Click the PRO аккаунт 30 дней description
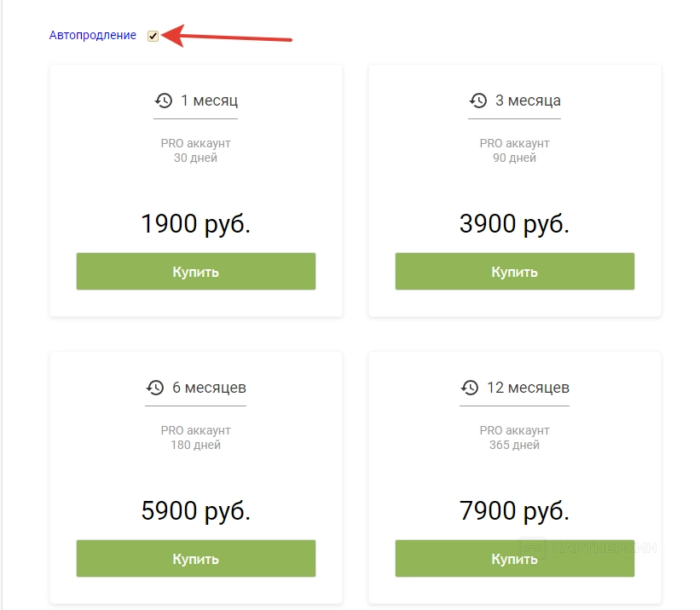700x610 pixels. 196,151
